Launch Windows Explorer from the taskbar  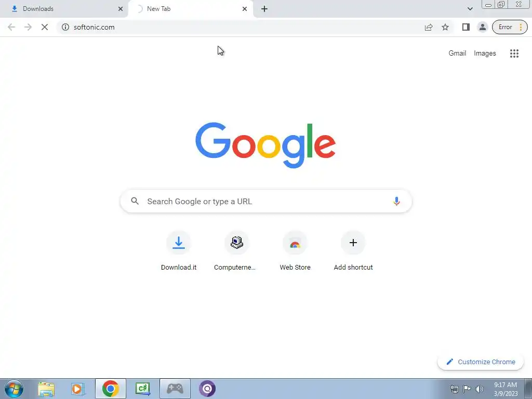[x=46, y=389]
